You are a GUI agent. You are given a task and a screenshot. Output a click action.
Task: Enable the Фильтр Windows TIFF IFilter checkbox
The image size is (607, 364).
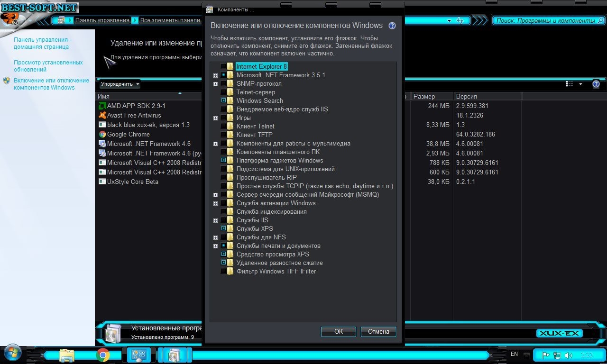coord(223,271)
